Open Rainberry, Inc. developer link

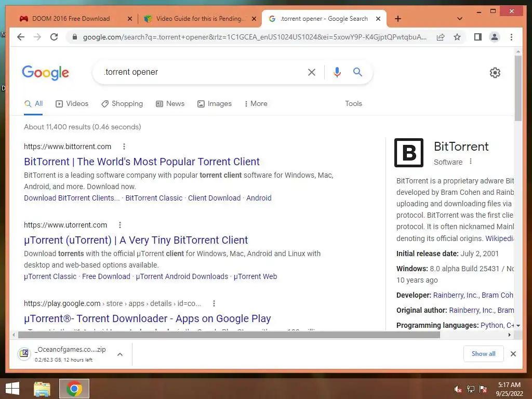455,295
